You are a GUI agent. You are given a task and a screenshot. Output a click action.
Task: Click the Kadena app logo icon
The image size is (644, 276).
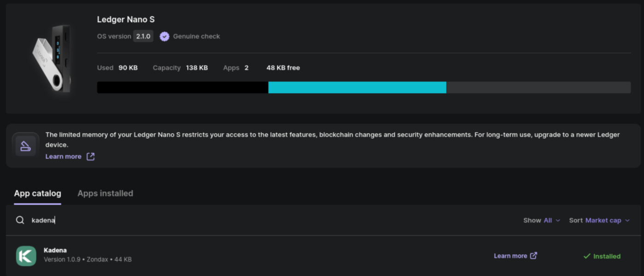26,256
